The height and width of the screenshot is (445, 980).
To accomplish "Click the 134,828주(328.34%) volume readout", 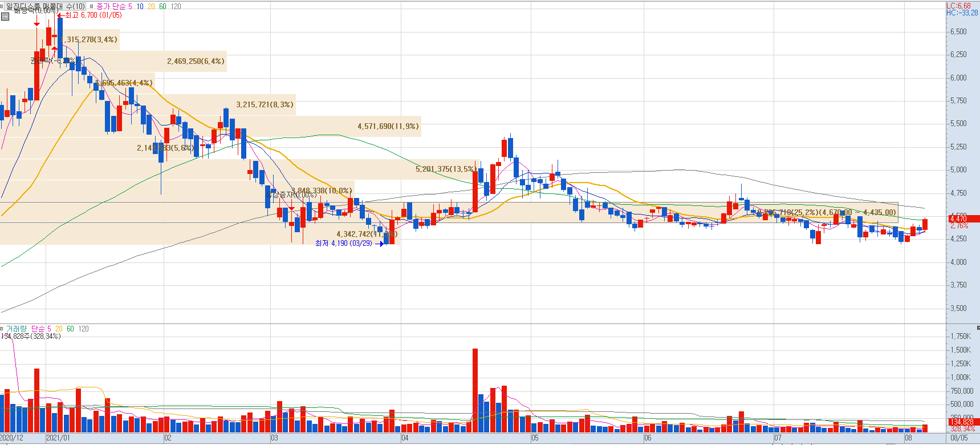I will [x=31, y=336].
